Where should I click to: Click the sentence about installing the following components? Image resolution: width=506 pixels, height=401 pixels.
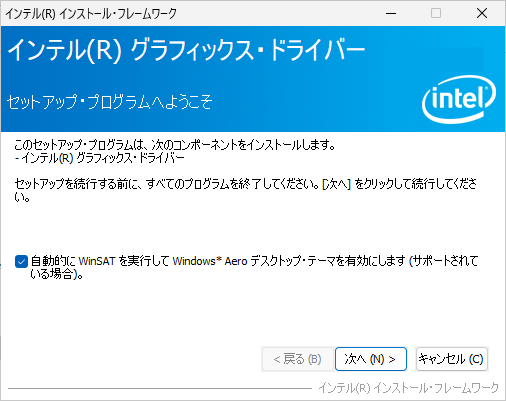pyautogui.click(x=175, y=145)
